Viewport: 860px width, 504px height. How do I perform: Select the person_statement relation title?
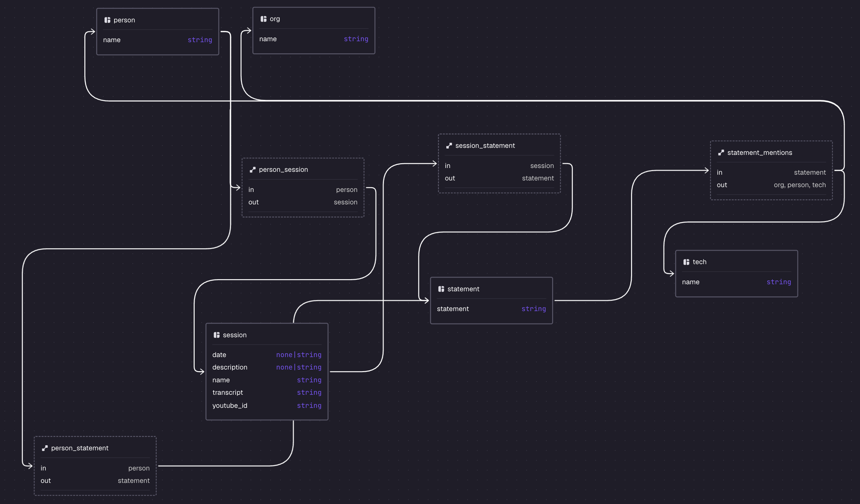click(80, 448)
